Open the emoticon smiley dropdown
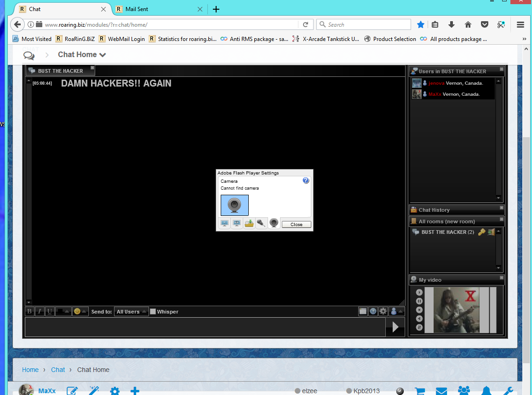 [x=80, y=311]
